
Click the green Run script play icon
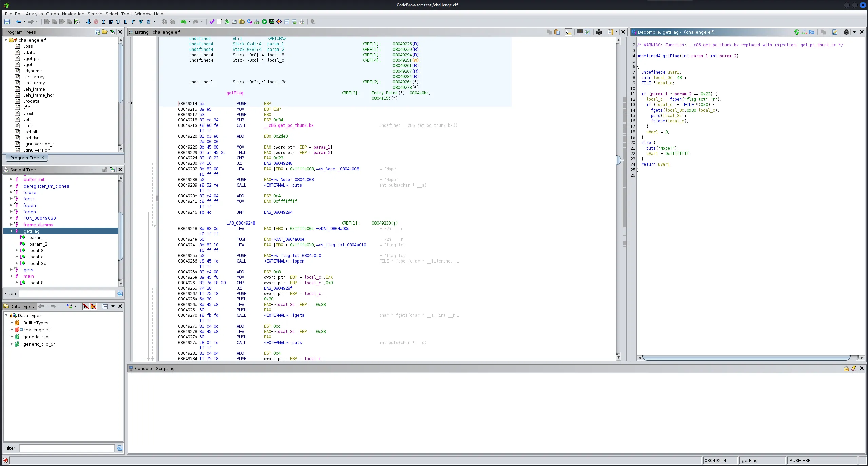pyautogui.click(x=264, y=22)
